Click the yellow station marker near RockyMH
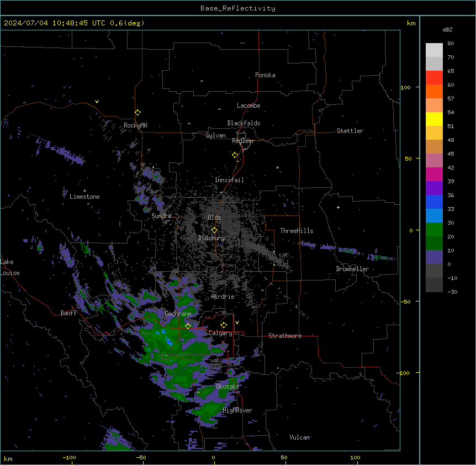 click(138, 113)
